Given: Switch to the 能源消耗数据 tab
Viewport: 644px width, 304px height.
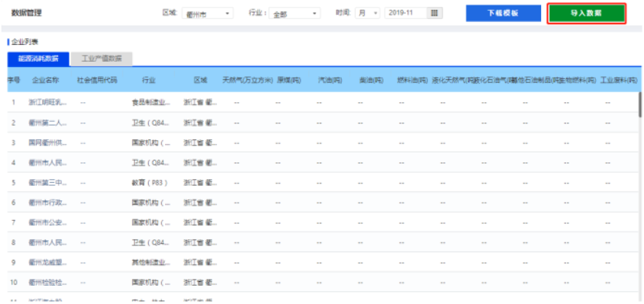Looking at the screenshot, I should click(38, 59).
